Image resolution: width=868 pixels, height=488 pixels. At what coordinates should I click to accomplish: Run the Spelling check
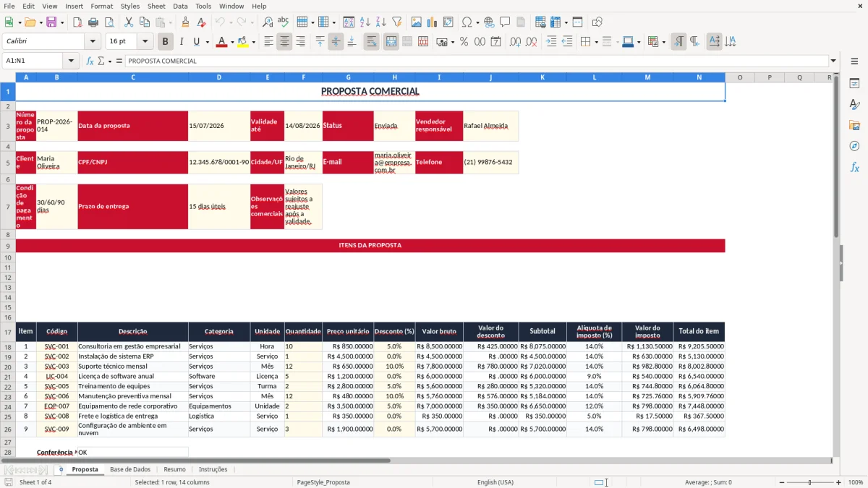point(284,22)
